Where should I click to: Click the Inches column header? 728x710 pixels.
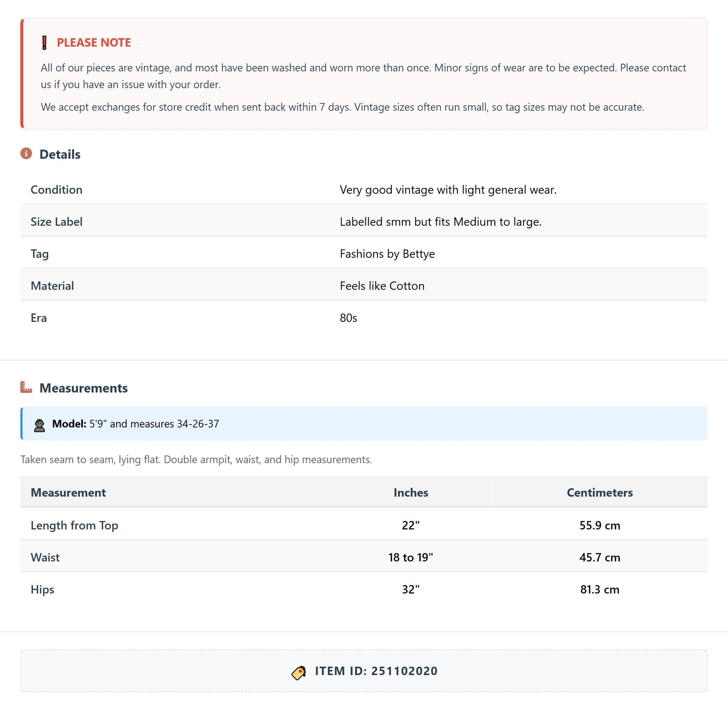[411, 493]
